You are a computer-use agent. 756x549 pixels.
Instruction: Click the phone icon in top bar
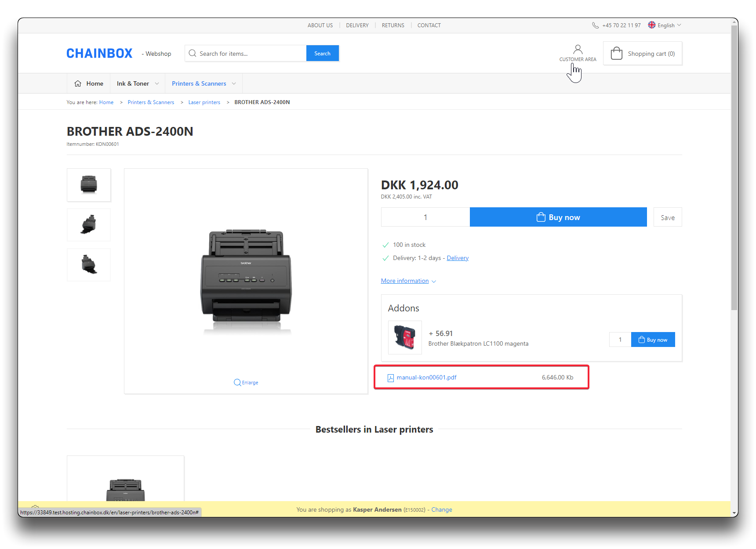[595, 25]
